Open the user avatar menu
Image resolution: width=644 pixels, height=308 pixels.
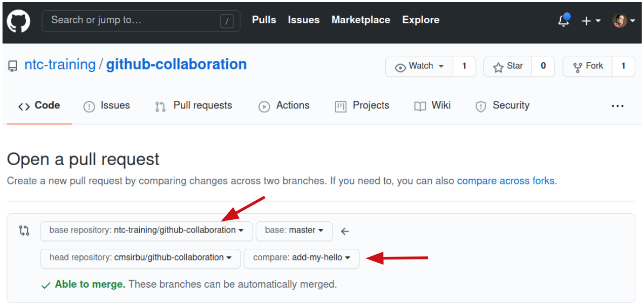[x=623, y=21]
